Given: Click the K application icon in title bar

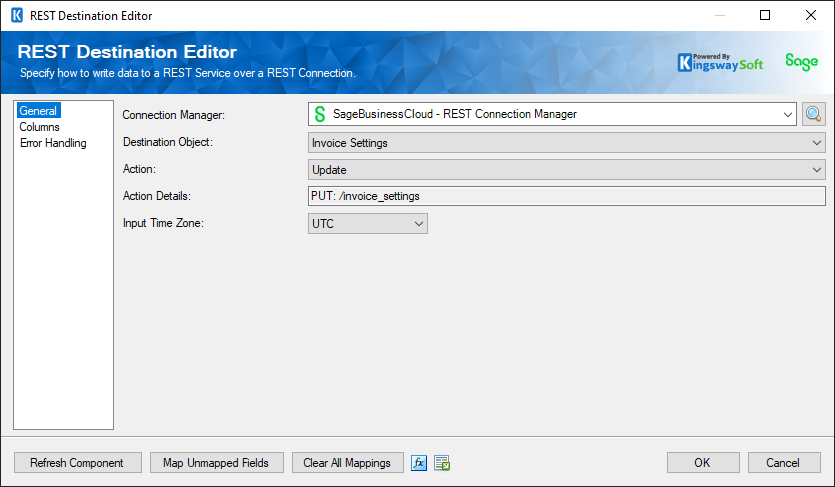Looking at the screenshot, I should (17, 15).
